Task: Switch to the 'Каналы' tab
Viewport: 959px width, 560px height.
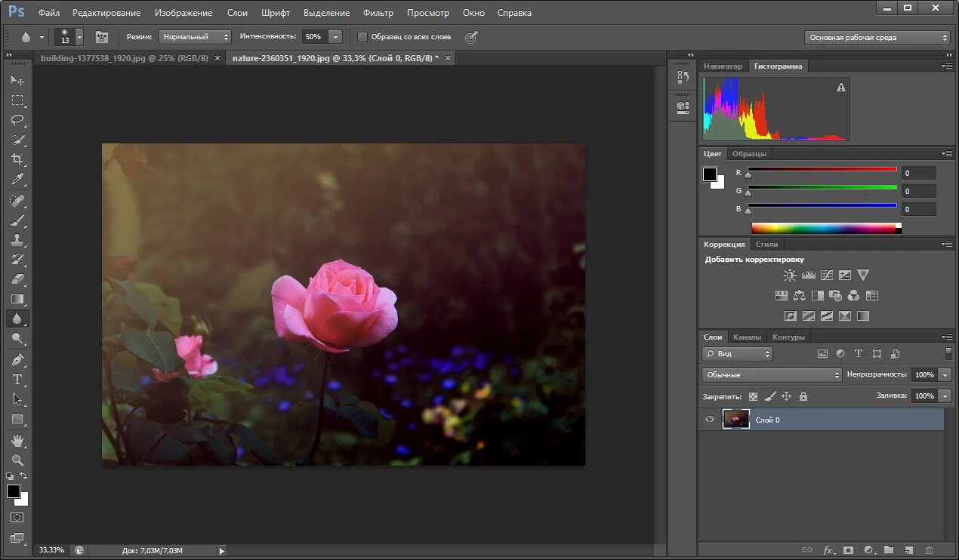Action: 747,337
